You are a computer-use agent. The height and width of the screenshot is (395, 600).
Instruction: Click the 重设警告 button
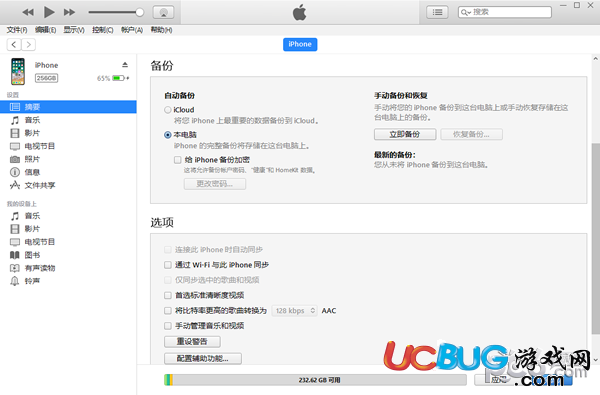click(x=192, y=341)
